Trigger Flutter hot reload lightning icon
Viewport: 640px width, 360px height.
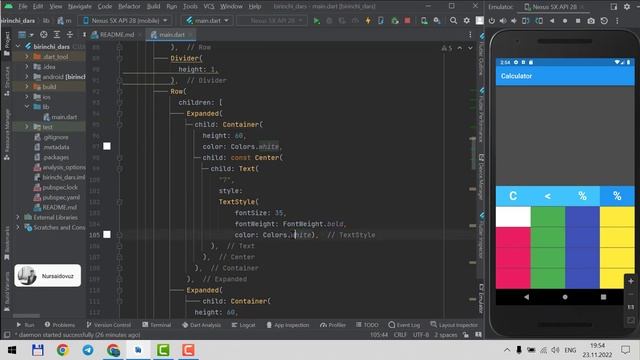pos(368,20)
